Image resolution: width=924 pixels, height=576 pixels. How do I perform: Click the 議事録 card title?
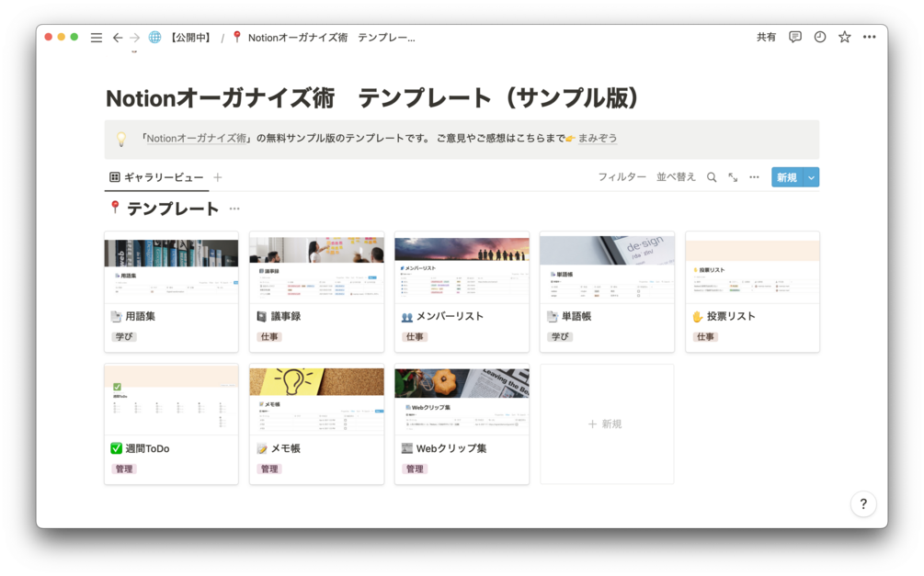(x=286, y=316)
